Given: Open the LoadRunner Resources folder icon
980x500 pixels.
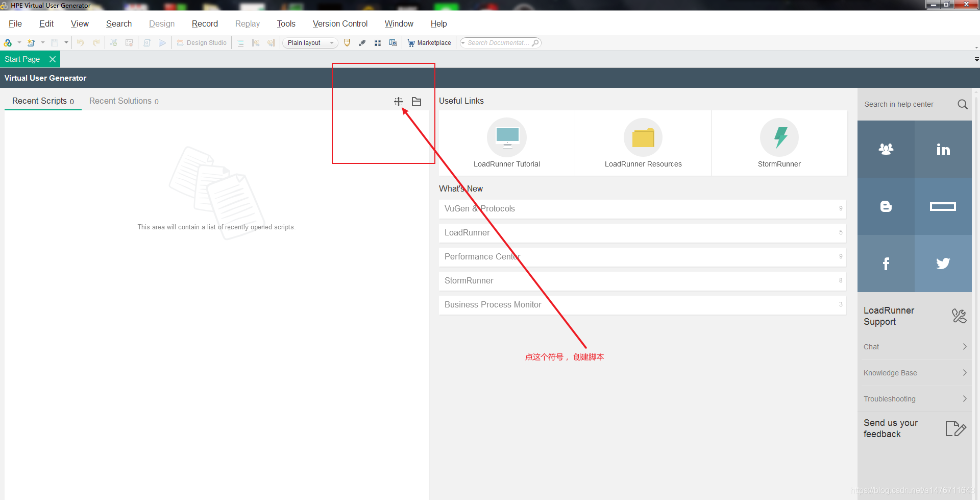Looking at the screenshot, I should point(643,137).
